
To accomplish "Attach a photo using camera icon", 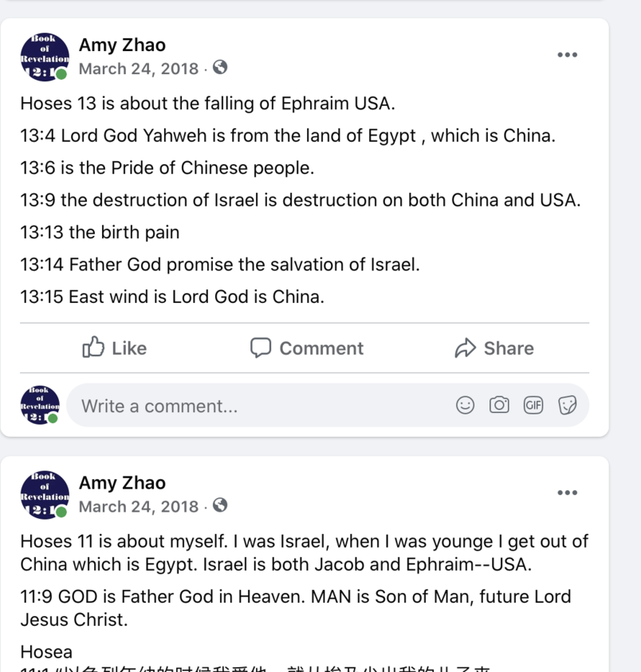I will pos(499,406).
